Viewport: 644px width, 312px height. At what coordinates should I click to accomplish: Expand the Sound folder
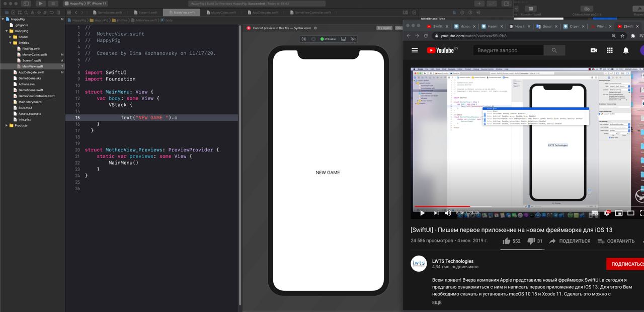pos(11,37)
